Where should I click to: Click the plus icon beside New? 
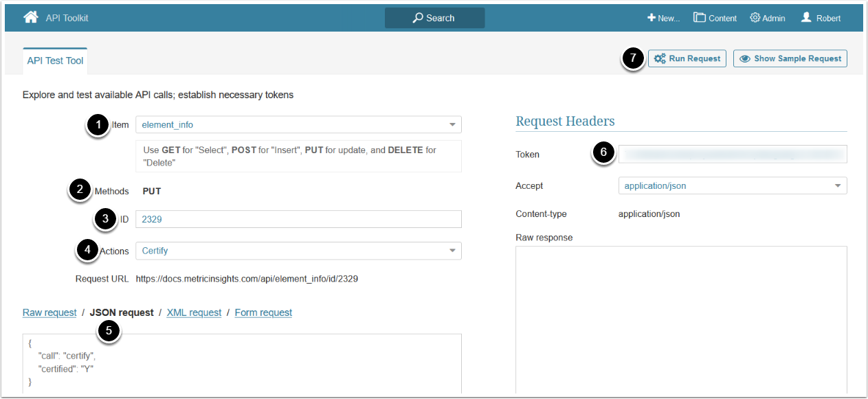tap(652, 18)
